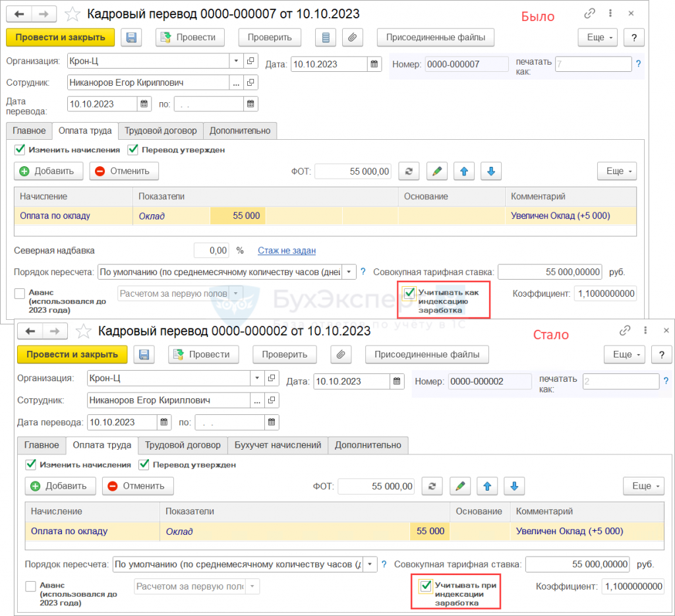Mark document 0000-000002 as favorite with star
Image resolution: width=675 pixels, height=616 pixels.
click(83, 330)
